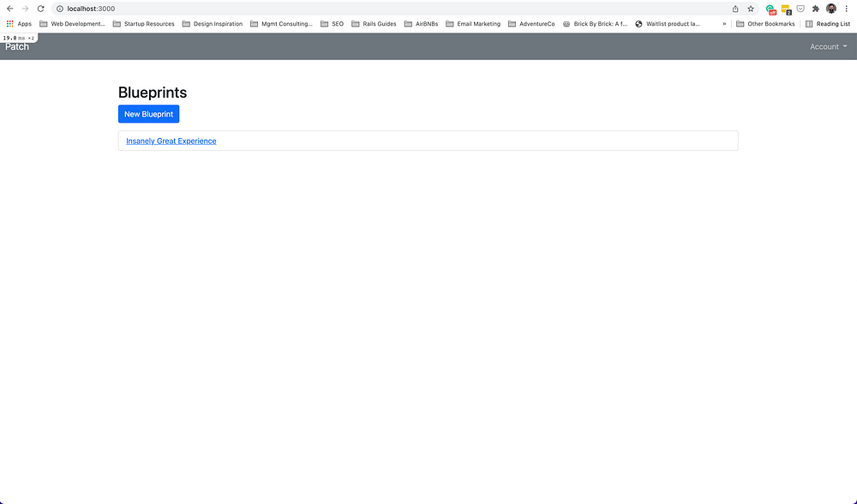Click the 19.8 ms profiler badge
The height and width of the screenshot is (504, 857).
pyautogui.click(x=18, y=38)
